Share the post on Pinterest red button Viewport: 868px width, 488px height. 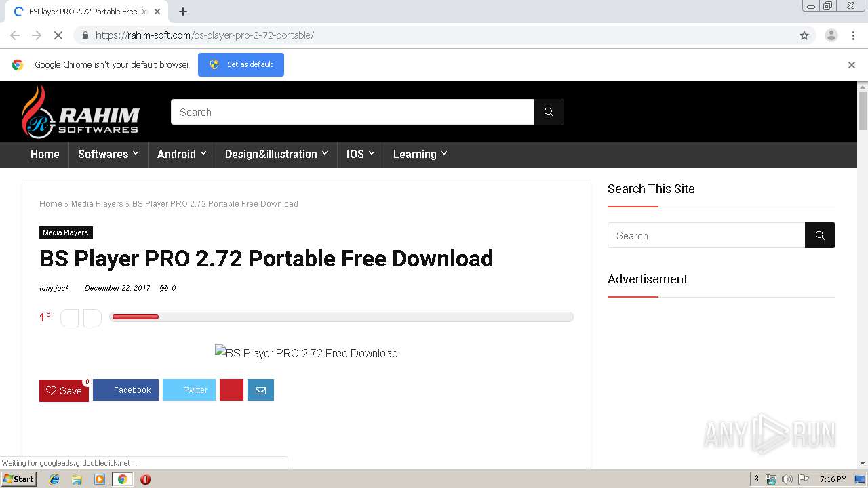231,390
